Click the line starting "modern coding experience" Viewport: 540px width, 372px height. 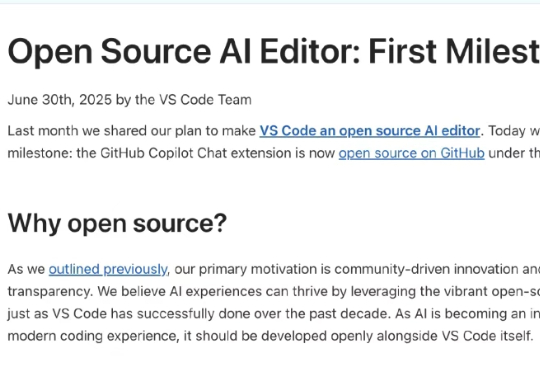click(270, 336)
